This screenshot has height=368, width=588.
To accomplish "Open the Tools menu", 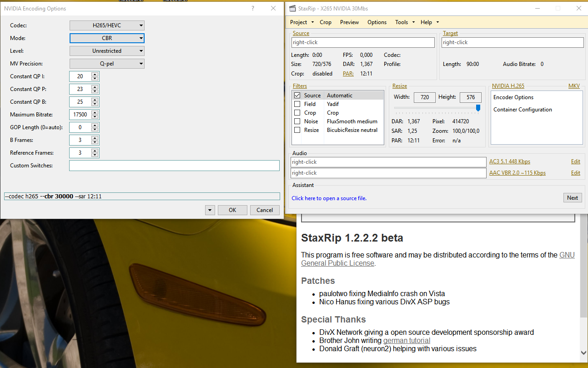I will 402,22.
